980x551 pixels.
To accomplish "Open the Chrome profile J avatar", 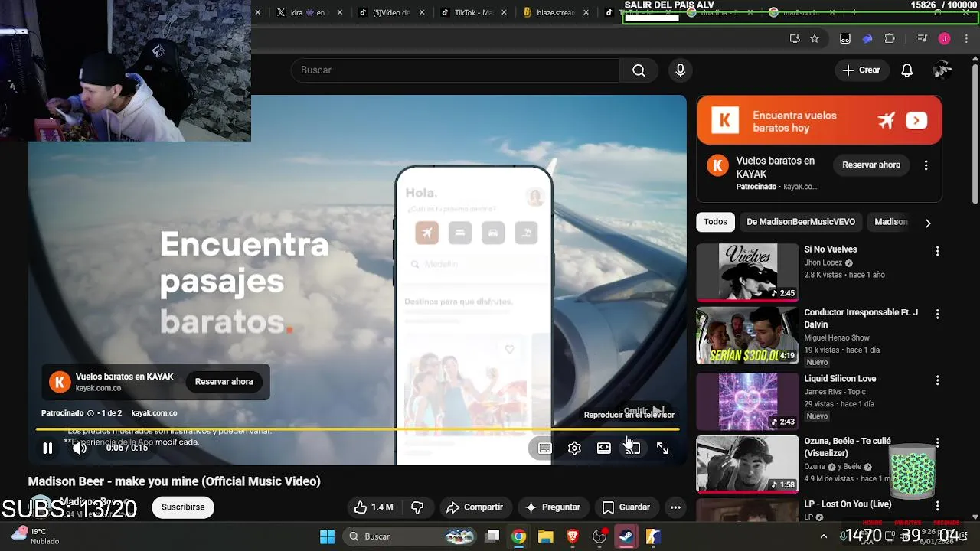I will pos(944,39).
